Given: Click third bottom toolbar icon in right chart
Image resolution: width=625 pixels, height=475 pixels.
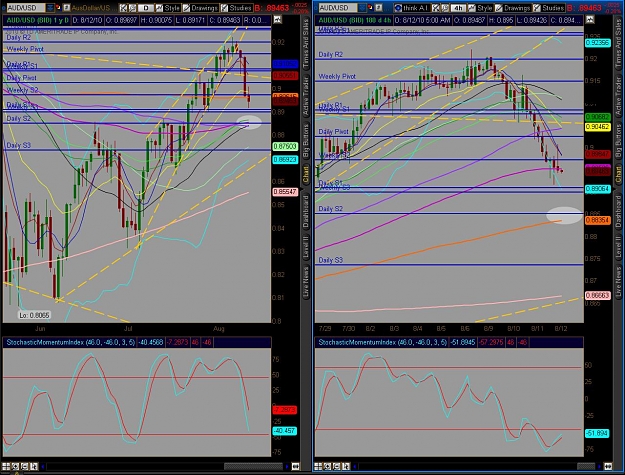Looking at the screenshot, I should pyautogui.click(x=337, y=466).
